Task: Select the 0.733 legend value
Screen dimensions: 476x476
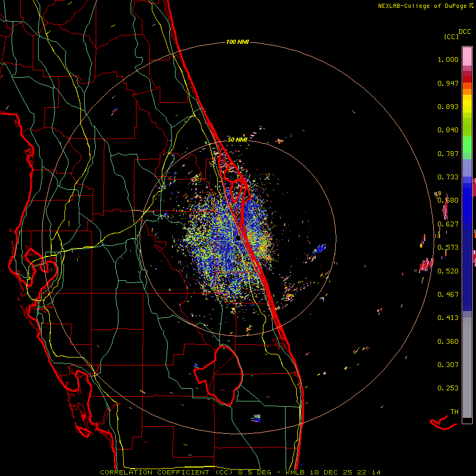Action: pos(448,177)
